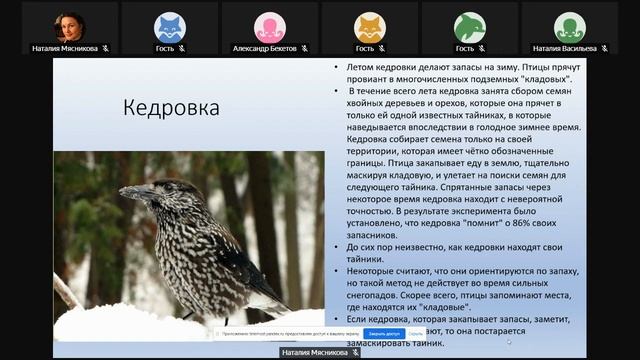Screen dimensions: 640x360
Task: Click mic icon on presenter label below slide
Action: tap(356, 352)
